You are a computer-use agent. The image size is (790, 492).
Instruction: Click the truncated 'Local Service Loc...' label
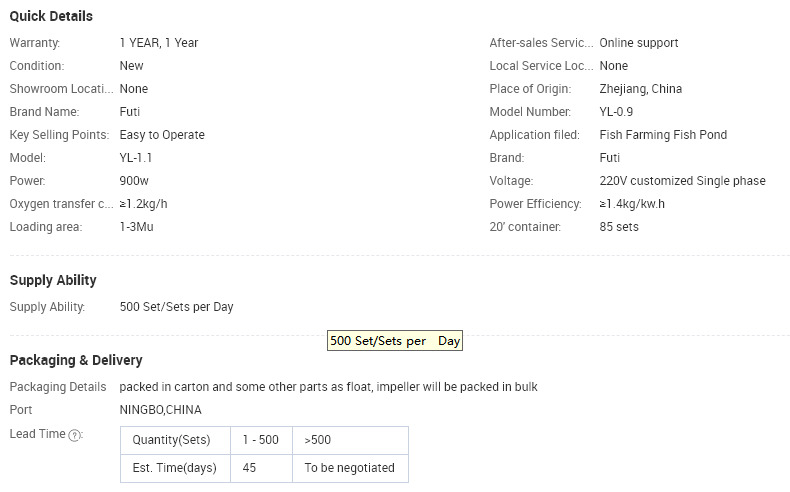click(x=541, y=66)
